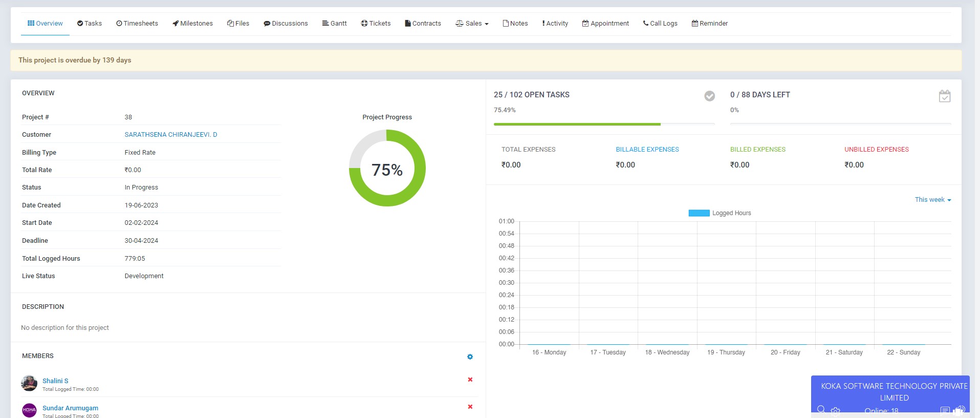980x418 pixels.
Task: Open the Gantt tab
Action: coord(334,24)
